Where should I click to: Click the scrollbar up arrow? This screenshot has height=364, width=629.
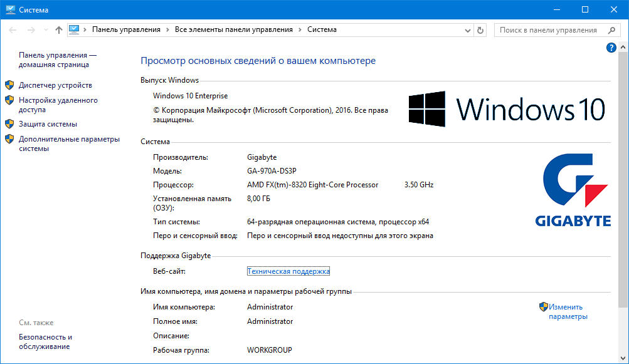pyautogui.click(x=623, y=48)
